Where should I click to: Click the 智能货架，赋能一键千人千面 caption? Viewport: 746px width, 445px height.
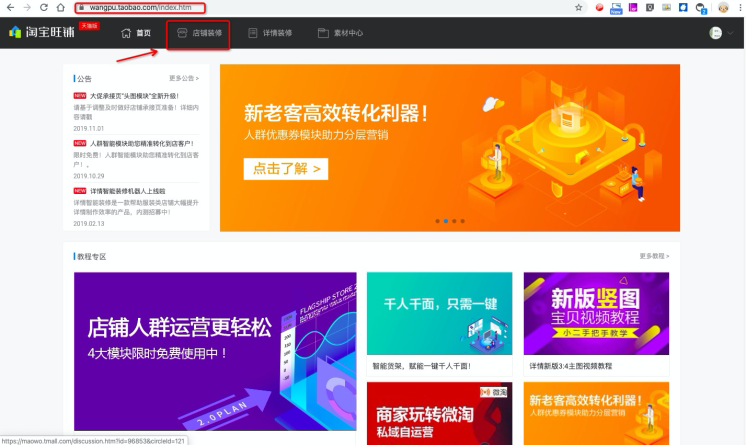point(422,366)
